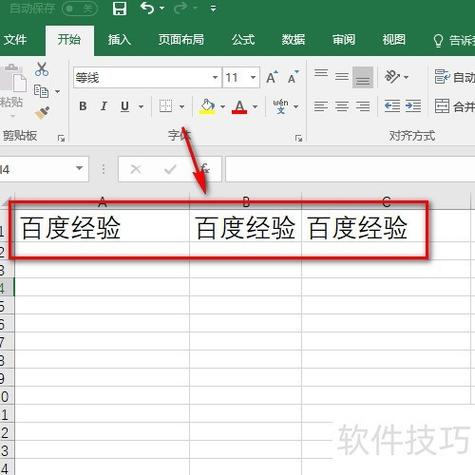Switch to the 页面布局 tab
Image resolution: width=475 pixels, height=475 pixels.
pos(181,40)
